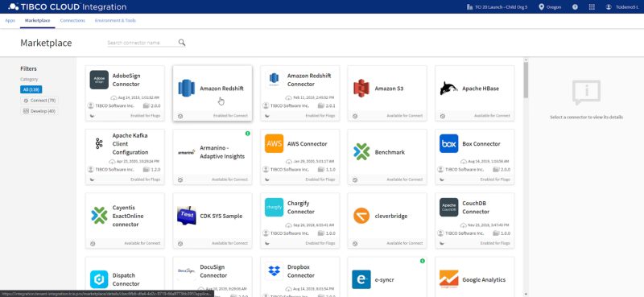Select the Armanino logo
The width and height of the screenshot is (644, 297).
click(x=187, y=152)
